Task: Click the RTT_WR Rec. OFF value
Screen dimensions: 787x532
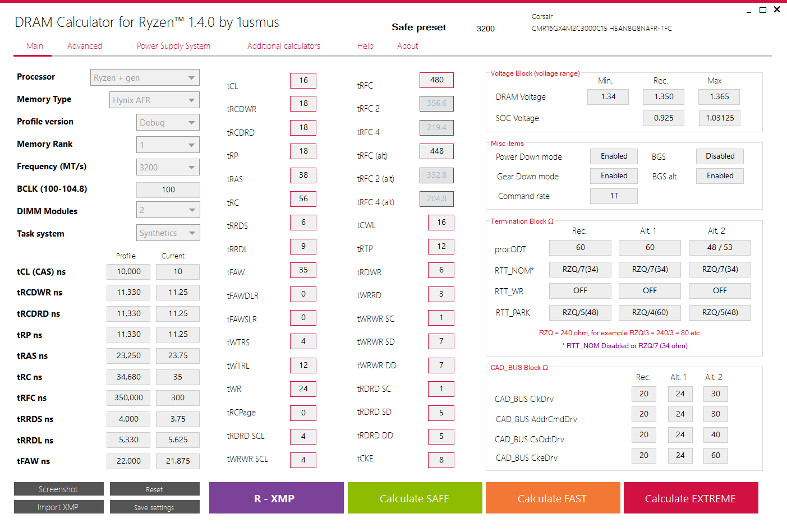Action: coord(580,291)
